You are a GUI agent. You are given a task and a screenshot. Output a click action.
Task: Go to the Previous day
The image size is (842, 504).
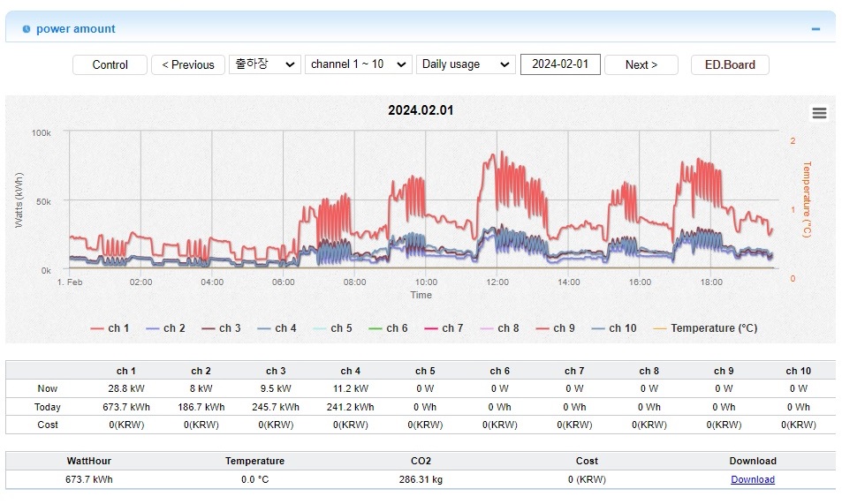point(188,65)
